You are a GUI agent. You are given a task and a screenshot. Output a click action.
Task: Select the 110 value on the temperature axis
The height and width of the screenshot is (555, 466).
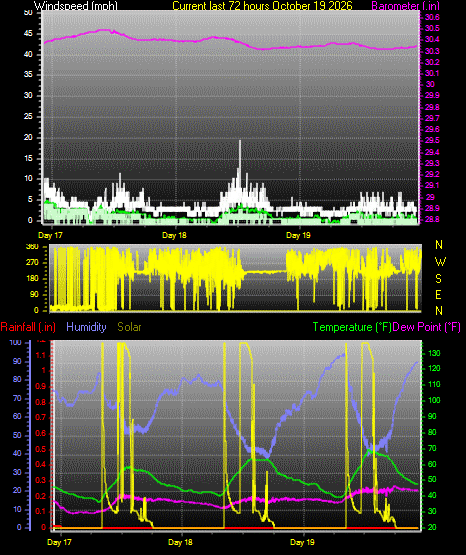[434, 385]
